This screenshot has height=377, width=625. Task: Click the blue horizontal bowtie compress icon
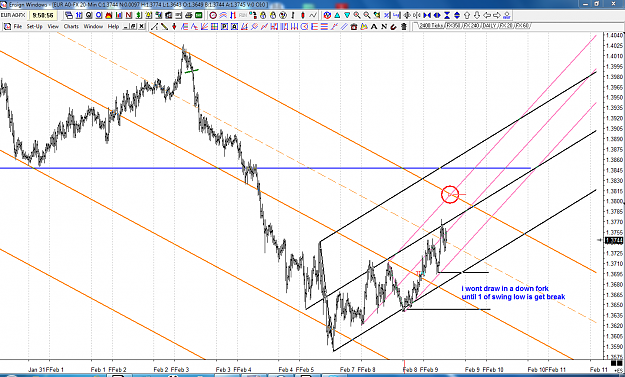pos(427,15)
